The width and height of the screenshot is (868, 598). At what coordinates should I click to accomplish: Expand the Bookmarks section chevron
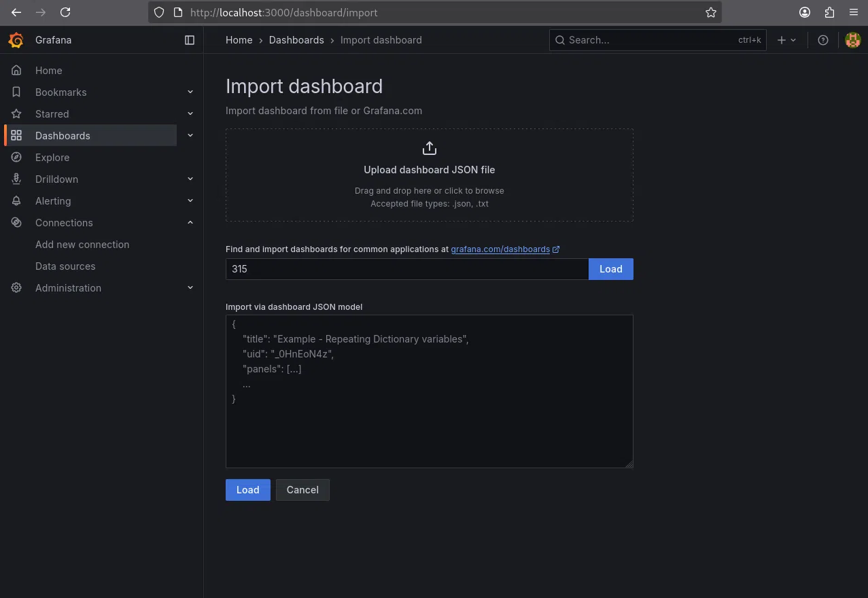click(190, 92)
